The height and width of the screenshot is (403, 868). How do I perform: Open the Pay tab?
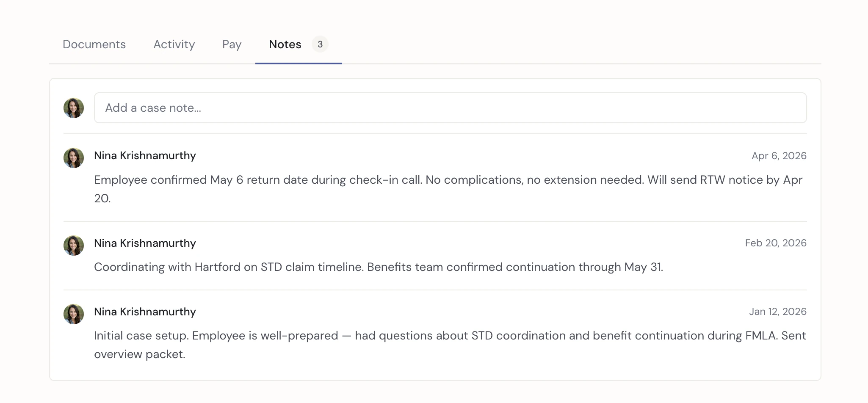click(232, 44)
